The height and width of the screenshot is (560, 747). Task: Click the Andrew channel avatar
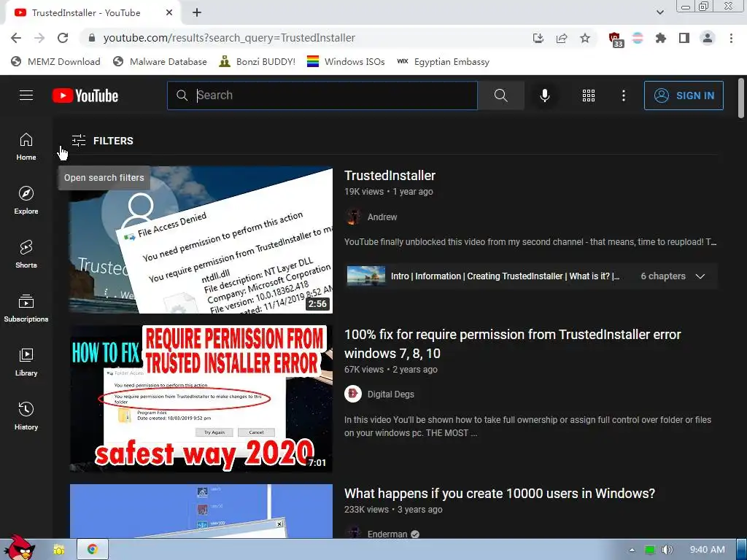353,217
